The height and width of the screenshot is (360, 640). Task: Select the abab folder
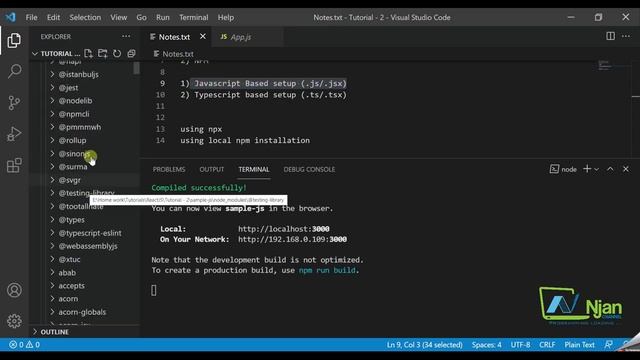click(x=67, y=273)
